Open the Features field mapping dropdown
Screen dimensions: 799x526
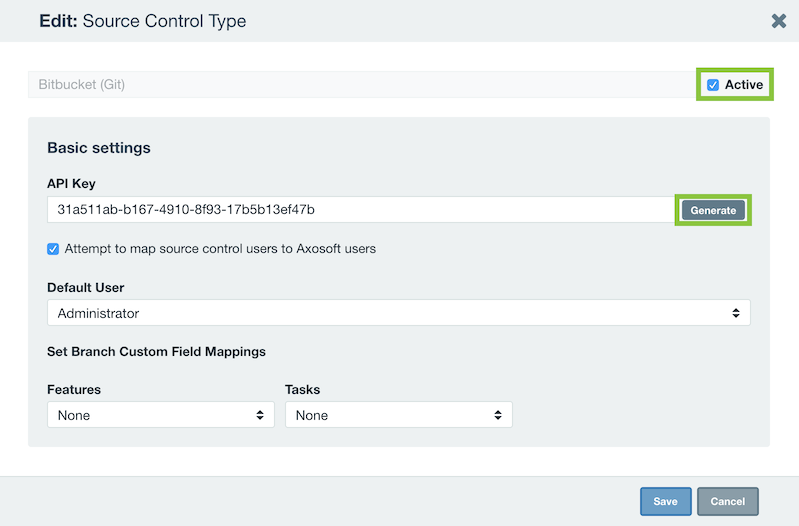[x=161, y=414]
